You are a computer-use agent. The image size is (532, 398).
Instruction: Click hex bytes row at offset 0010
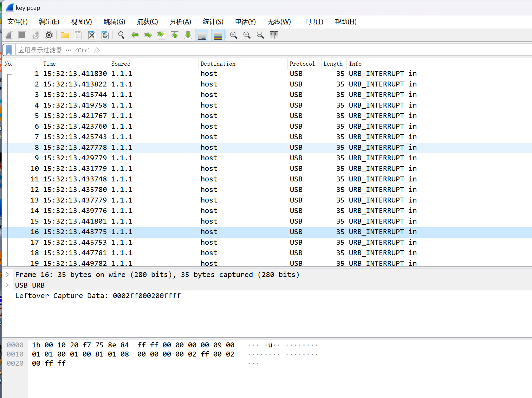pos(133,354)
